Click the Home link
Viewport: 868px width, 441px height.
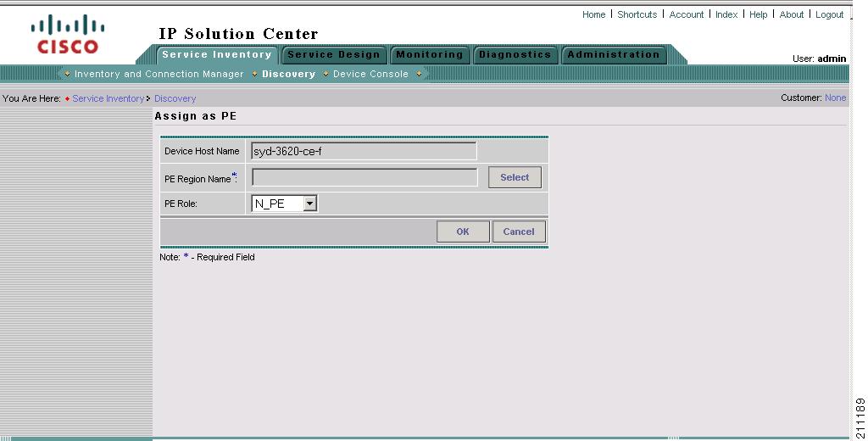[593, 15]
